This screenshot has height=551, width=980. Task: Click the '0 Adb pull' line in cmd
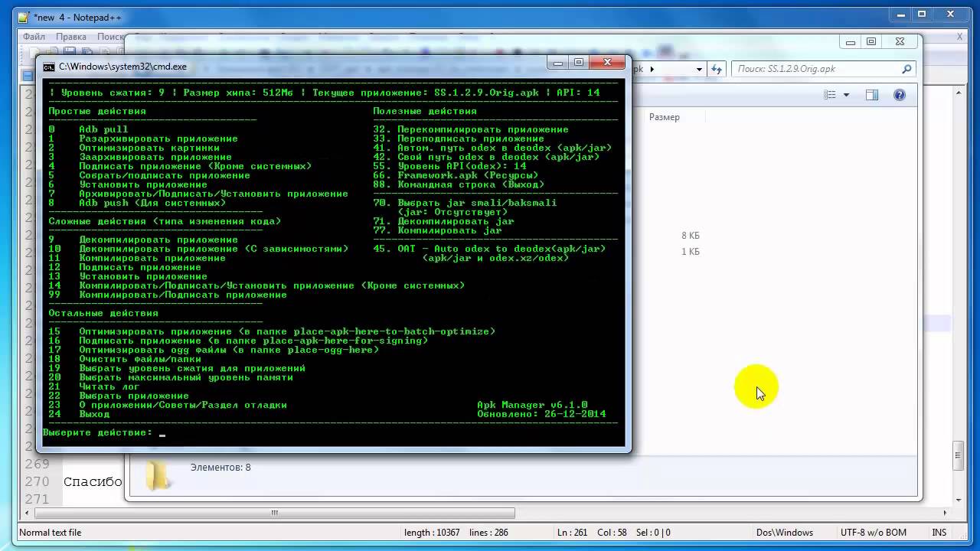coord(88,129)
